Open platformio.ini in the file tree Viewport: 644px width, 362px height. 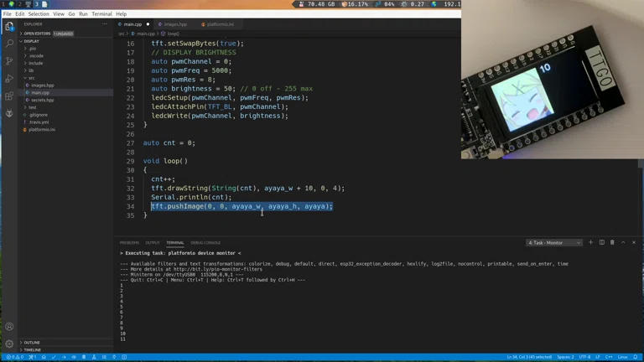42,130
